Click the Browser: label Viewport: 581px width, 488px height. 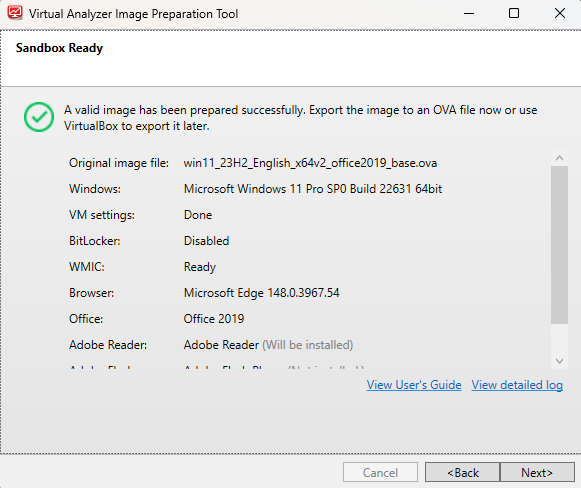(x=92, y=293)
